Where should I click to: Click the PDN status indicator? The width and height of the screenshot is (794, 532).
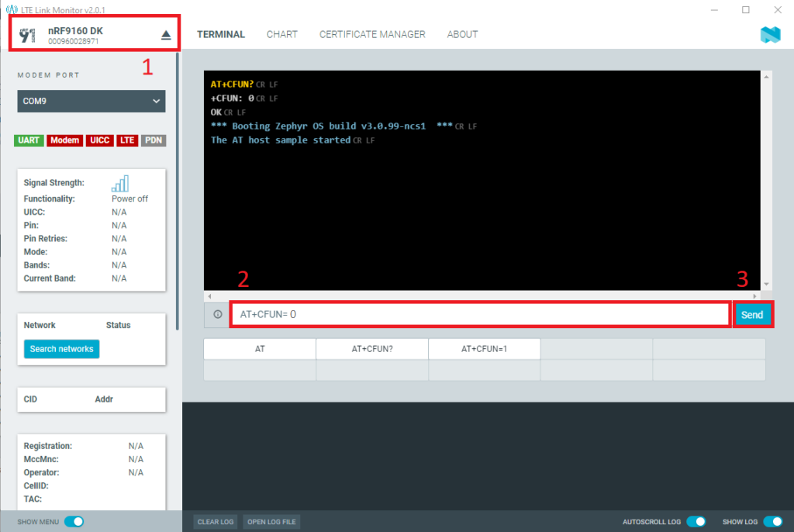[154, 140]
